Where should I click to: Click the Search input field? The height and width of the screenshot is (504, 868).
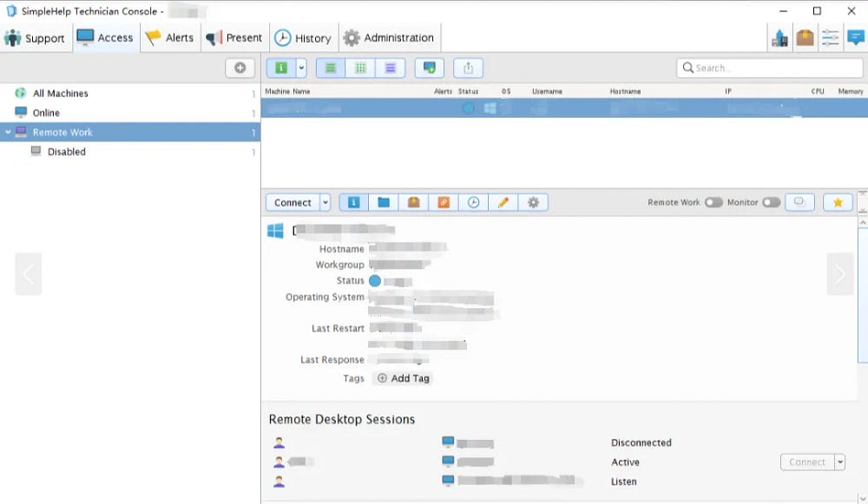(769, 68)
